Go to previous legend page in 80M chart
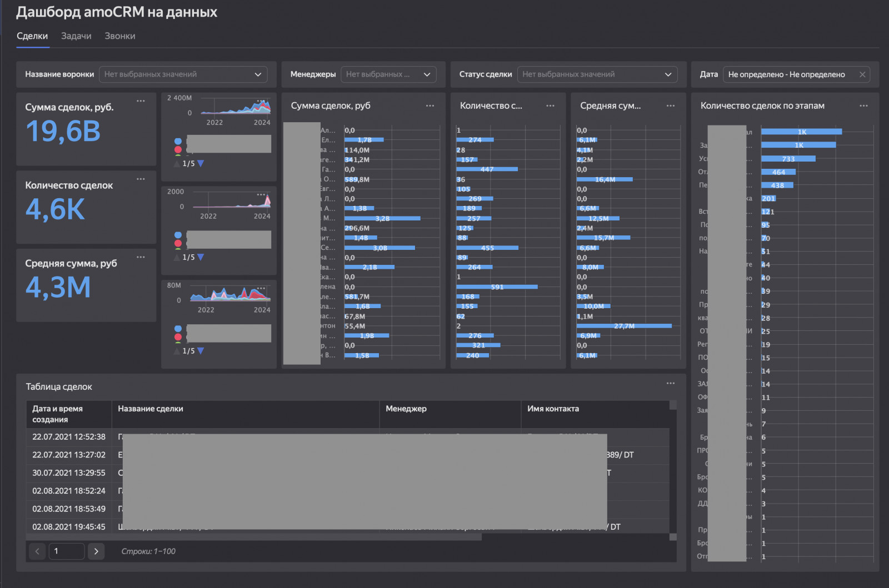 (177, 351)
